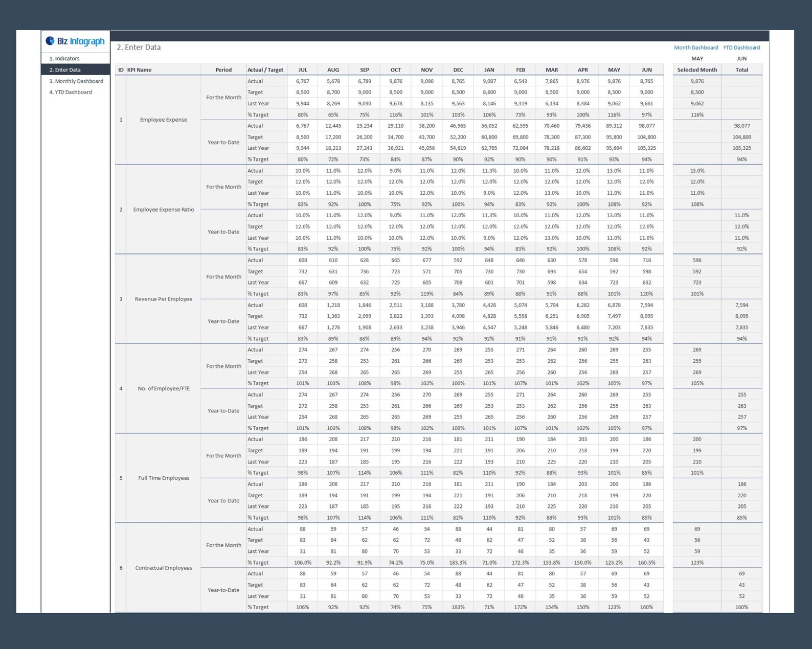
Task: Click the JUN total period cell
Action: pyautogui.click(x=741, y=58)
